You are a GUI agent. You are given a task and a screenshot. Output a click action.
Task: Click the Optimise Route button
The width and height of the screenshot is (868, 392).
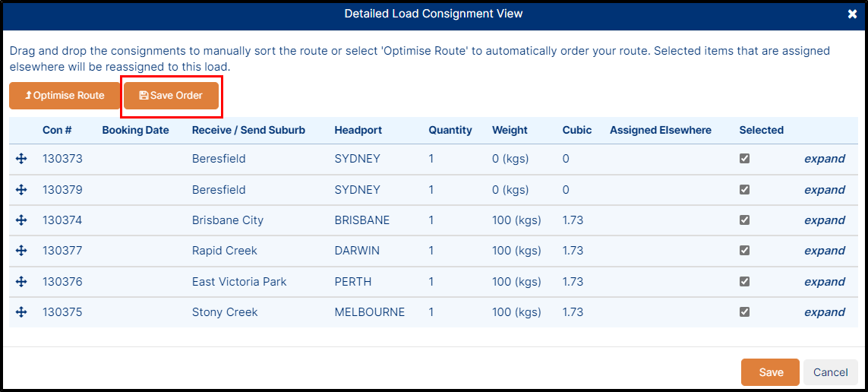tap(65, 95)
